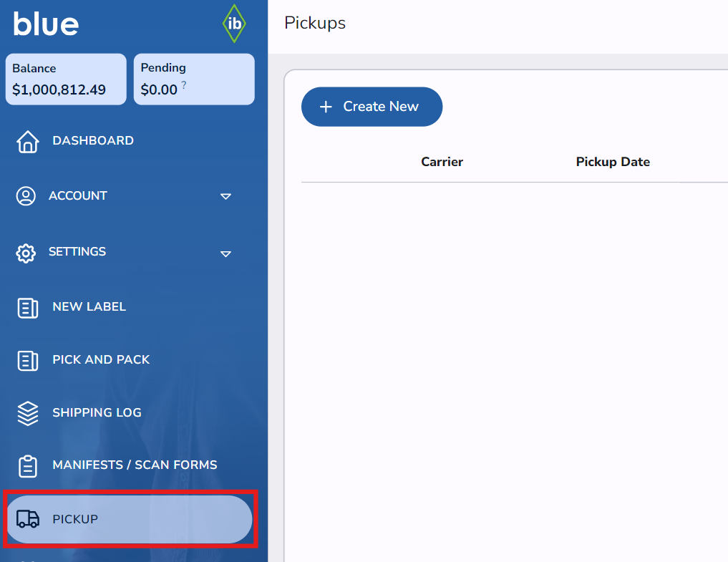Click the Dashboard house icon
This screenshot has width=728, height=562.
click(x=27, y=141)
